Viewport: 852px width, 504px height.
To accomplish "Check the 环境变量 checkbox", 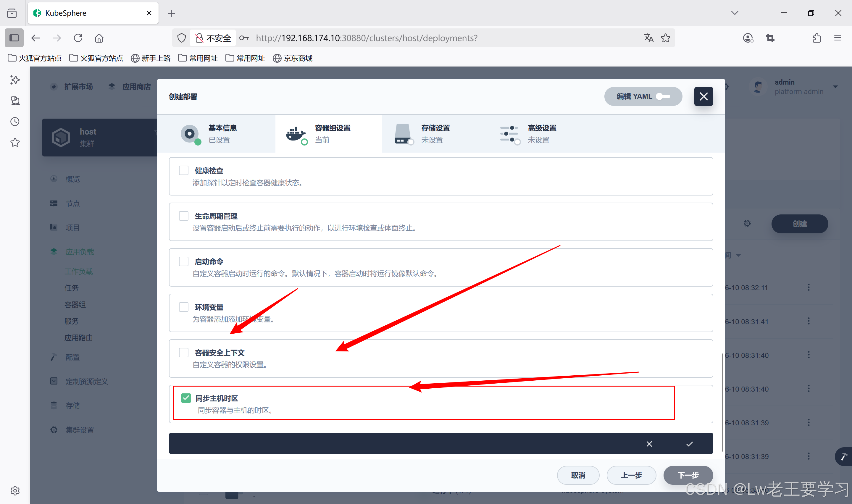I will pos(184,307).
